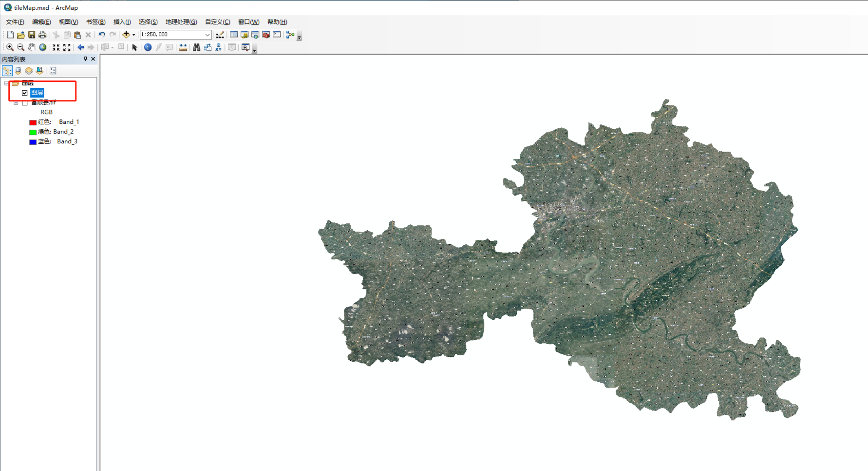Open the ArcToolbox red toolbox icon
This screenshot has height=471, width=868.
coord(266,35)
